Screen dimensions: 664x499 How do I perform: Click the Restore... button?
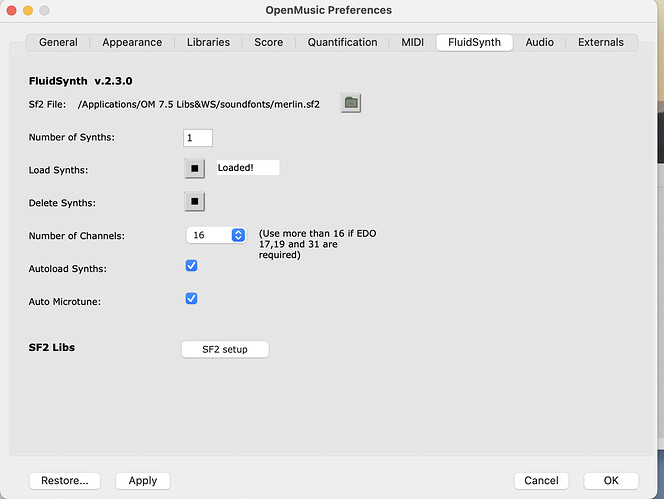(x=65, y=481)
